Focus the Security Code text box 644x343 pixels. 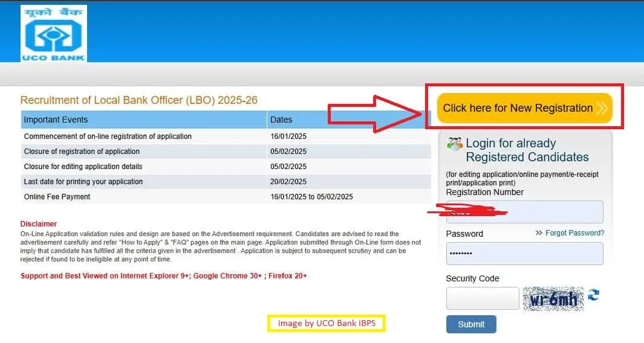pyautogui.click(x=483, y=298)
